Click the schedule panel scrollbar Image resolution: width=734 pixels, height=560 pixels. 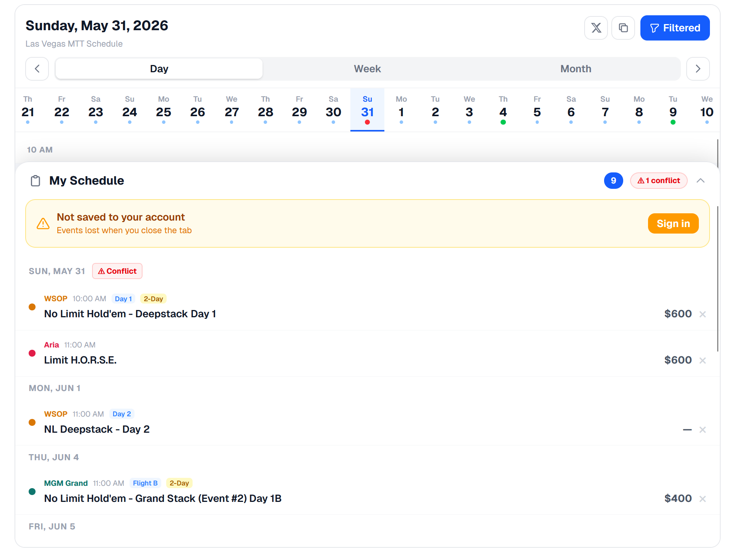(x=718, y=279)
